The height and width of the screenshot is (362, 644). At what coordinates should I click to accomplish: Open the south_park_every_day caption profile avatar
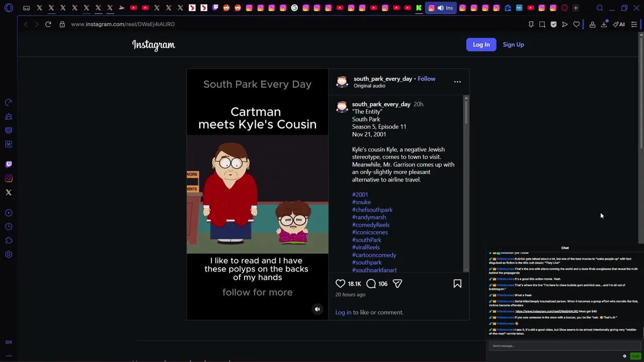[342, 107]
